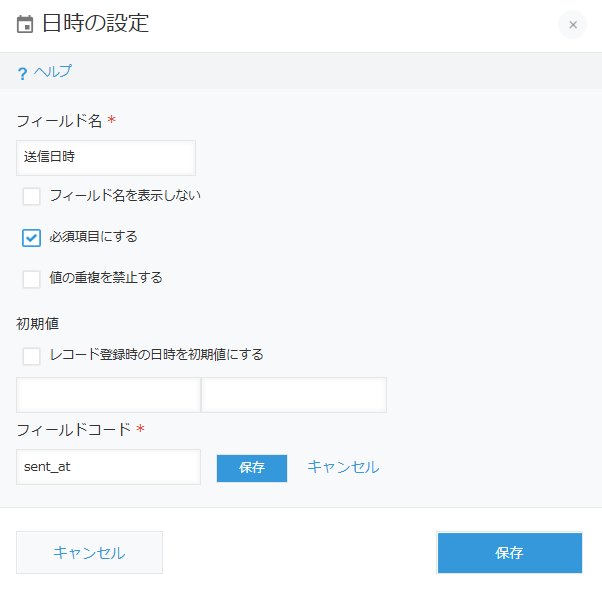Click the 値の重複を禁止する label text

(106, 277)
